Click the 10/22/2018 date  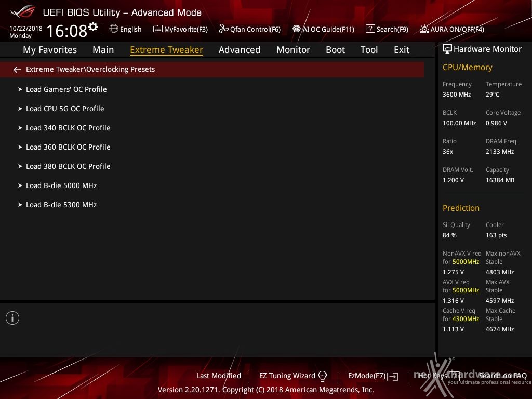(x=26, y=29)
